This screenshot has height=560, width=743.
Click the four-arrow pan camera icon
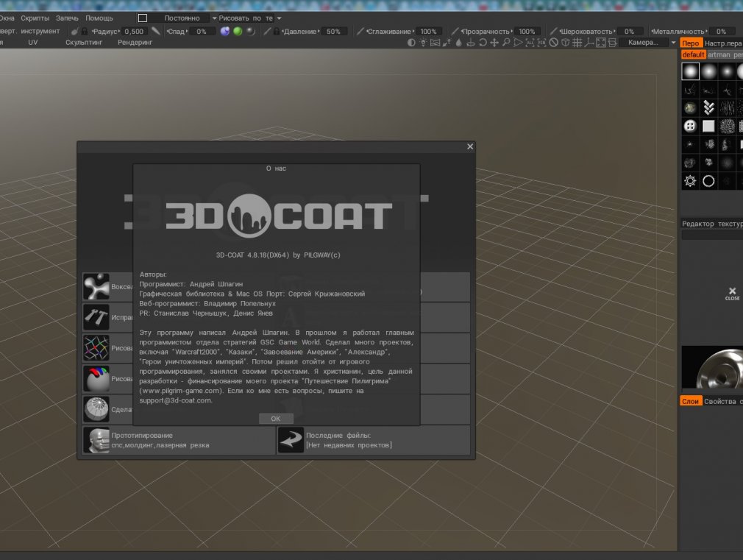click(494, 43)
